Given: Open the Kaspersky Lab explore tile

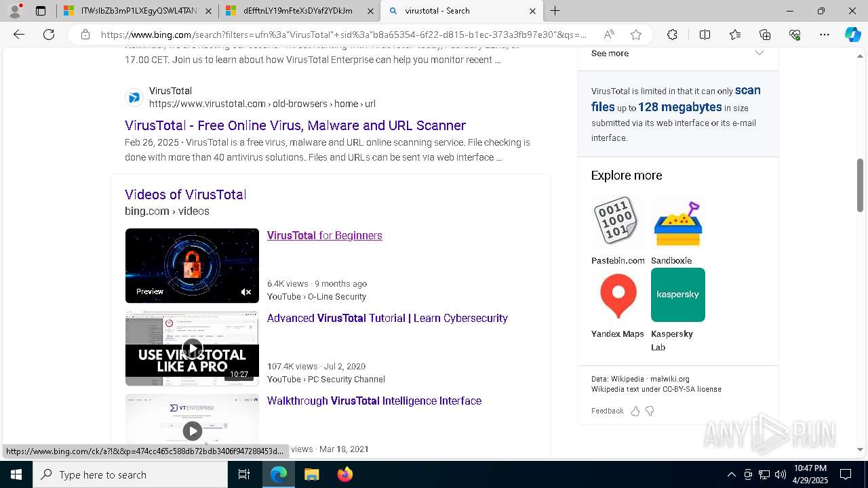Looking at the screenshot, I should click(677, 295).
